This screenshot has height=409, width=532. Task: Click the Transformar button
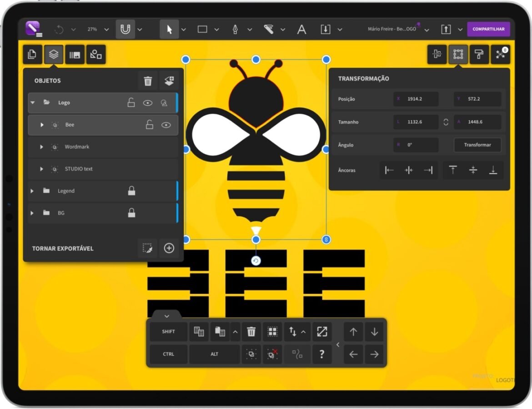(477, 145)
